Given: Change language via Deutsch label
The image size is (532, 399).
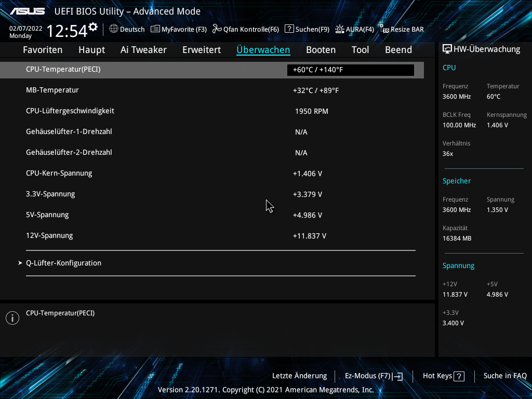Looking at the screenshot, I should (132, 30).
